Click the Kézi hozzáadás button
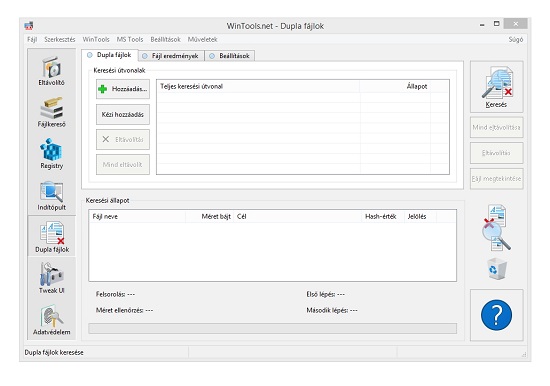The image size is (550, 386). 123,114
